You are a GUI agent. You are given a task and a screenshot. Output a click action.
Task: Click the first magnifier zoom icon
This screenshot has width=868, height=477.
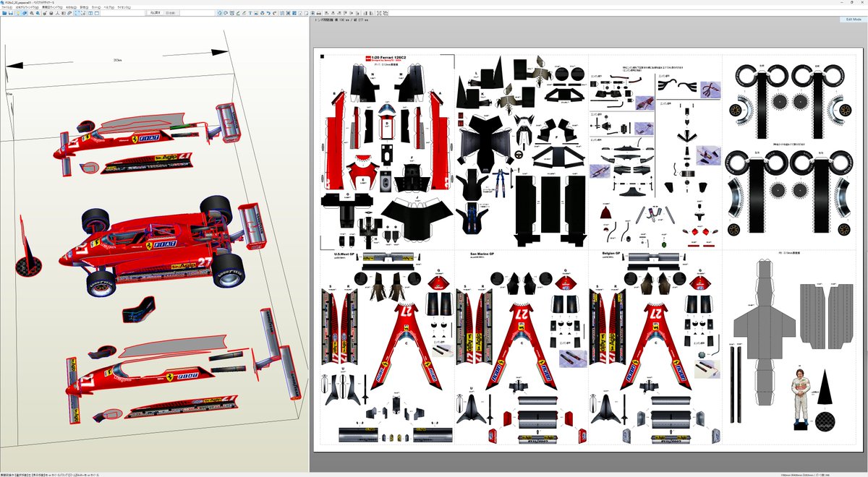(32, 13)
